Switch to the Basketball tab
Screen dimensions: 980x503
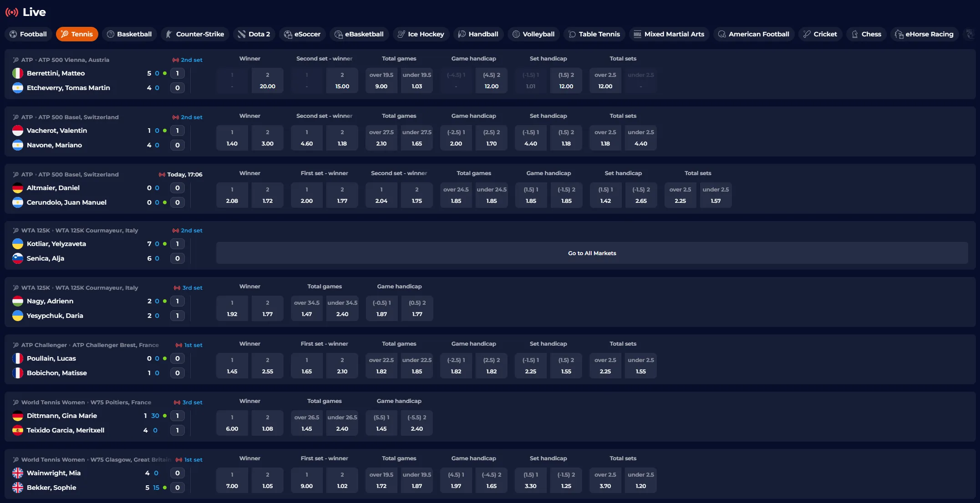[129, 34]
